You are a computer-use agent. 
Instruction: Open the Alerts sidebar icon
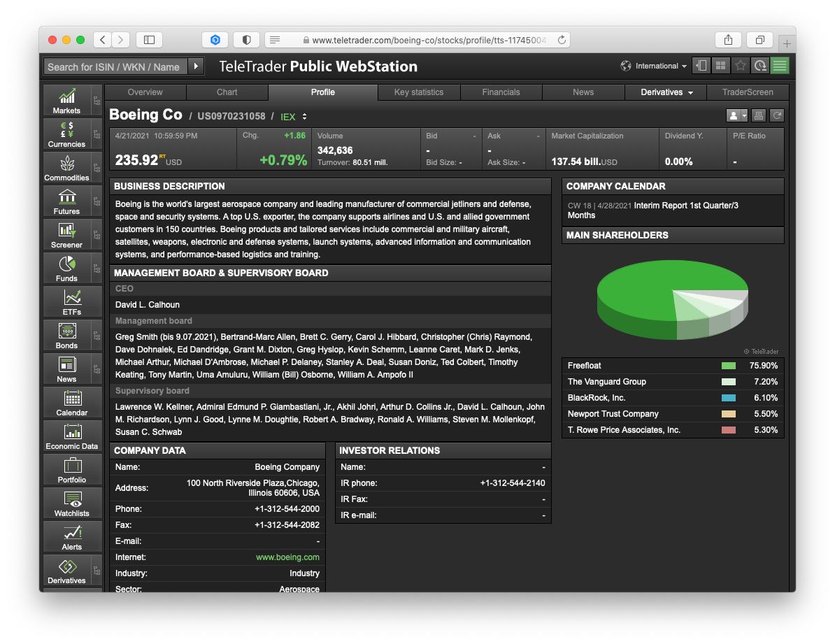(x=72, y=537)
